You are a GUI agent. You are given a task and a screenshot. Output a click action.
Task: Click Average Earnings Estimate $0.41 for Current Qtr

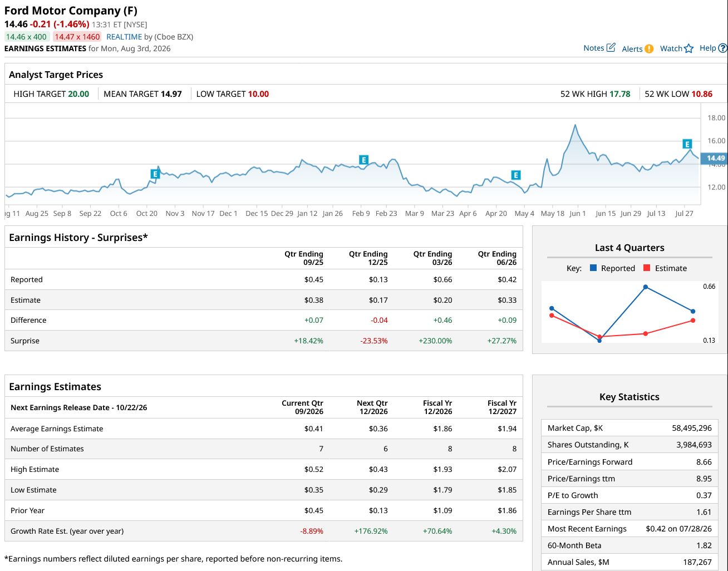314,429
